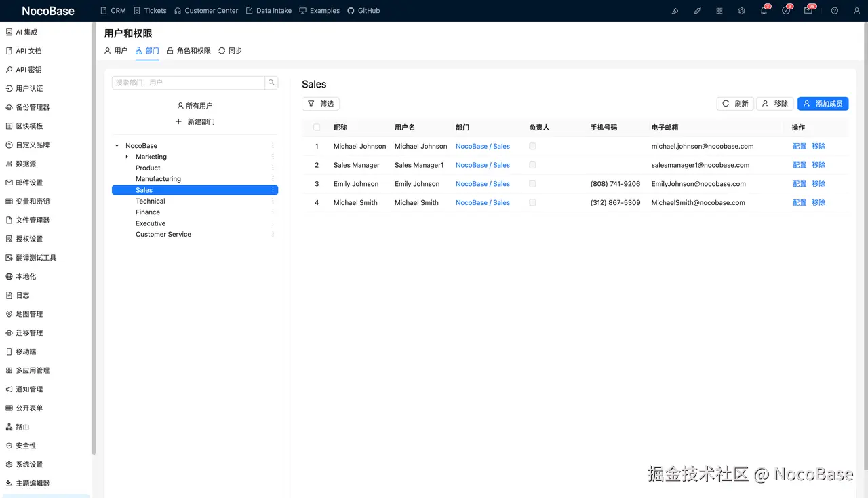Click phone number (808) 741-9206

pyautogui.click(x=615, y=184)
